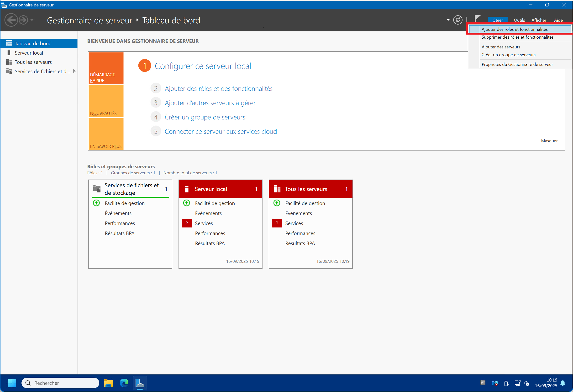The height and width of the screenshot is (392, 573).
Task: Click the refresh dashboard icon
Action: (457, 20)
